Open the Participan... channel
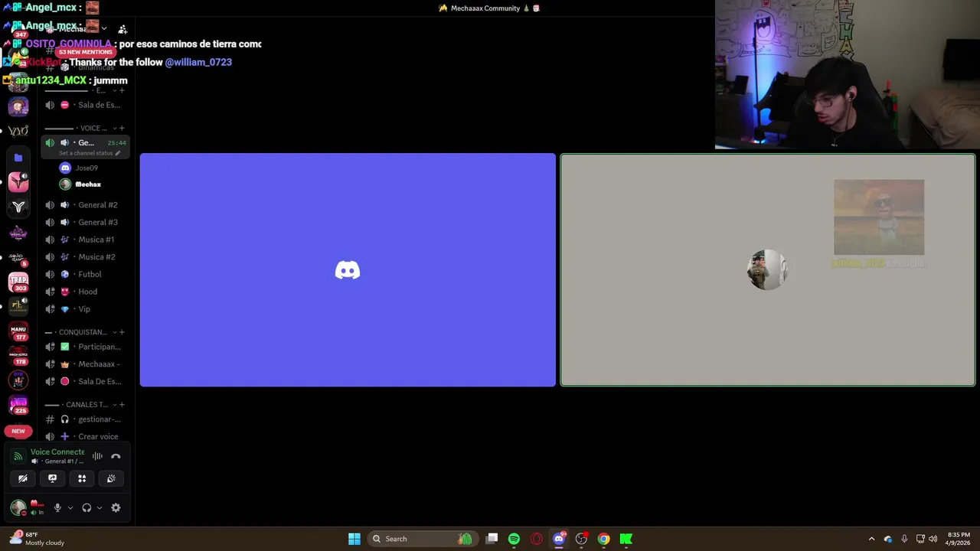 (x=85, y=347)
